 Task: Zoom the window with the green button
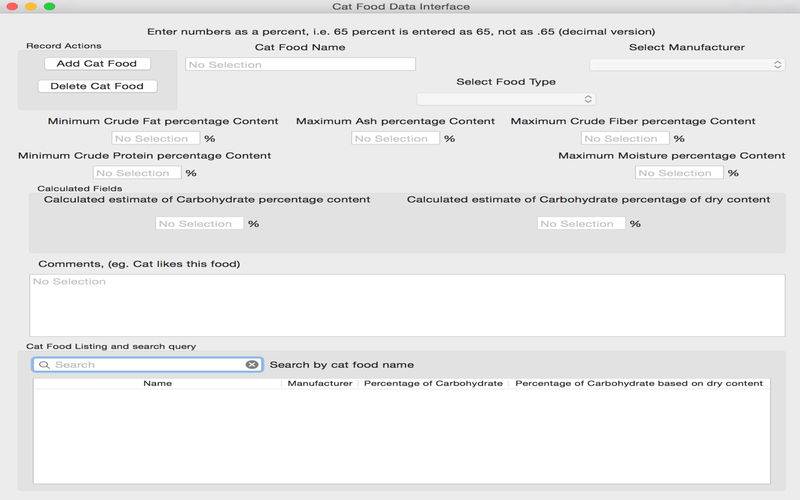[x=49, y=6]
